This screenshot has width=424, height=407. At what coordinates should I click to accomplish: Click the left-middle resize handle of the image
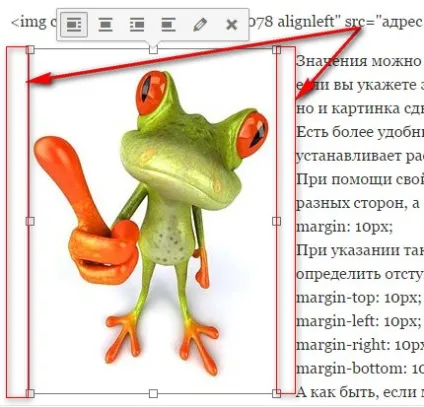pyautogui.click(x=30, y=221)
